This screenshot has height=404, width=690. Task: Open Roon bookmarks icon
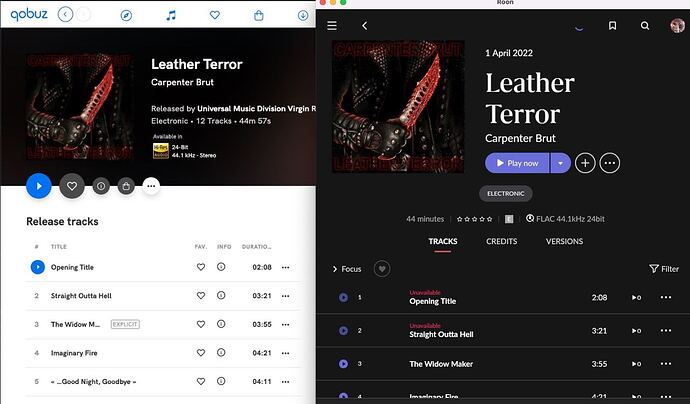pyautogui.click(x=612, y=26)
